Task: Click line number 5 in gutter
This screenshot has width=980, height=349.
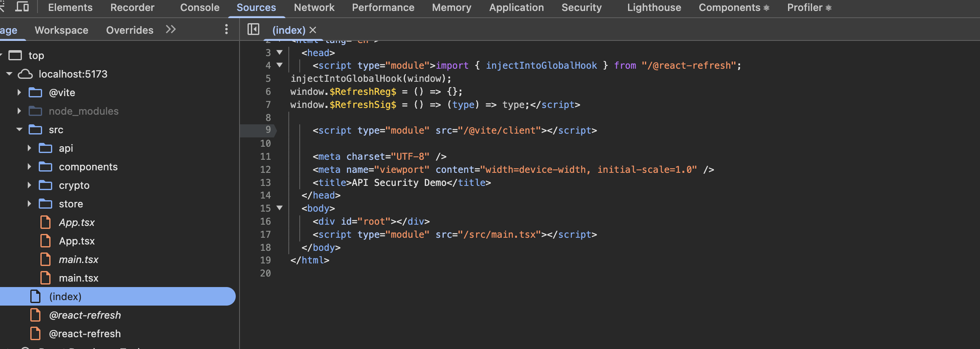Action: 268,78
